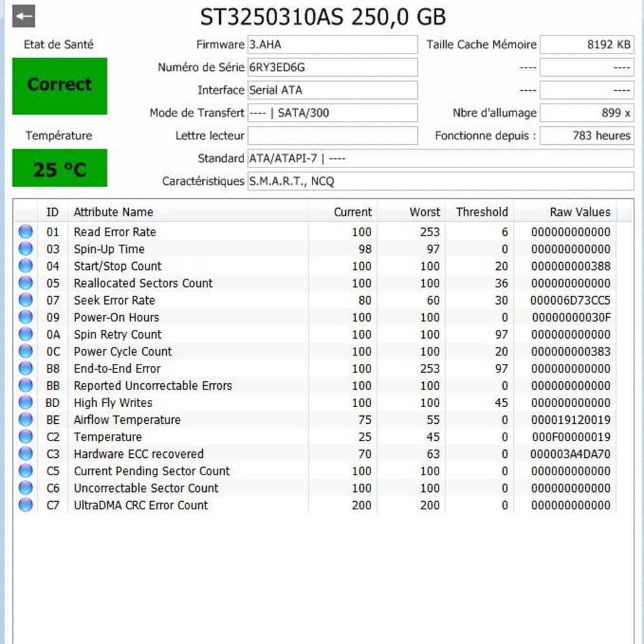The image size is (644, 644).
Task: Click the status icon beside Spin-Up Time
Action: [26, 249]
